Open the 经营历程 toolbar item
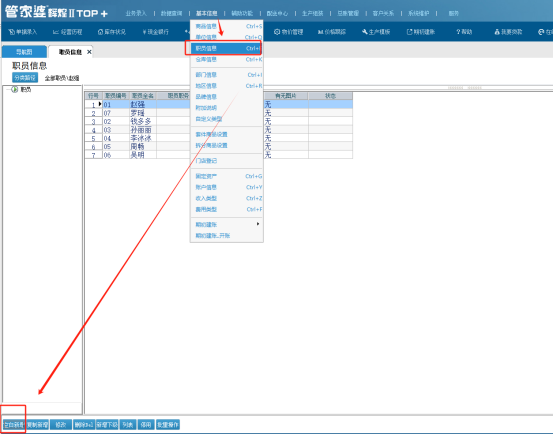The width and height of the screenshot is (553, 434). [x=67, y=32]
